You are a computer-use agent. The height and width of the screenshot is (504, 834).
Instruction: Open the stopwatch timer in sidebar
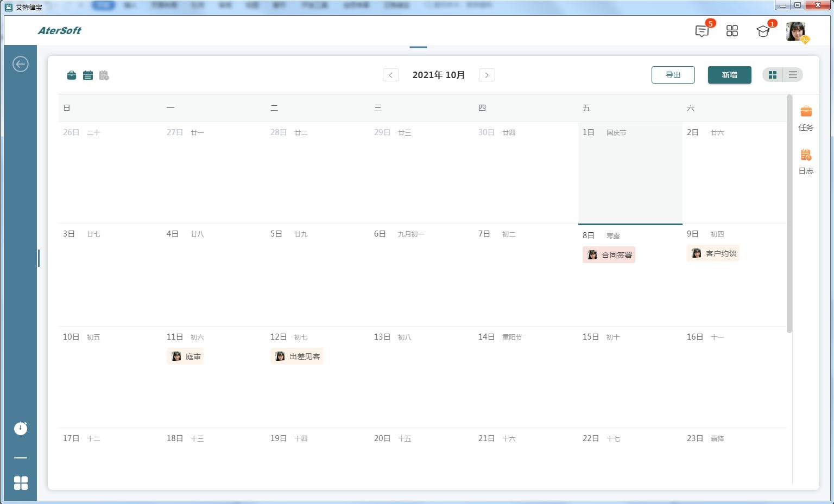pyautogui.click(x=21, y=428)
